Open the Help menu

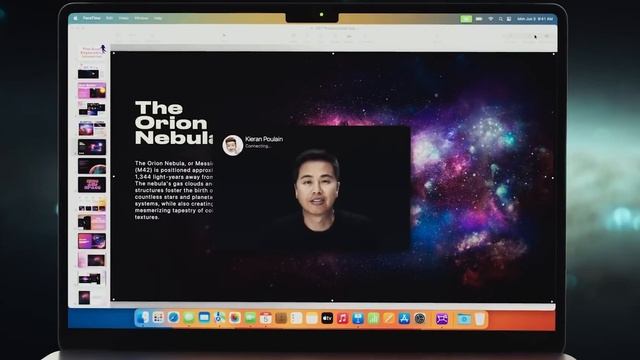[158, 18]
